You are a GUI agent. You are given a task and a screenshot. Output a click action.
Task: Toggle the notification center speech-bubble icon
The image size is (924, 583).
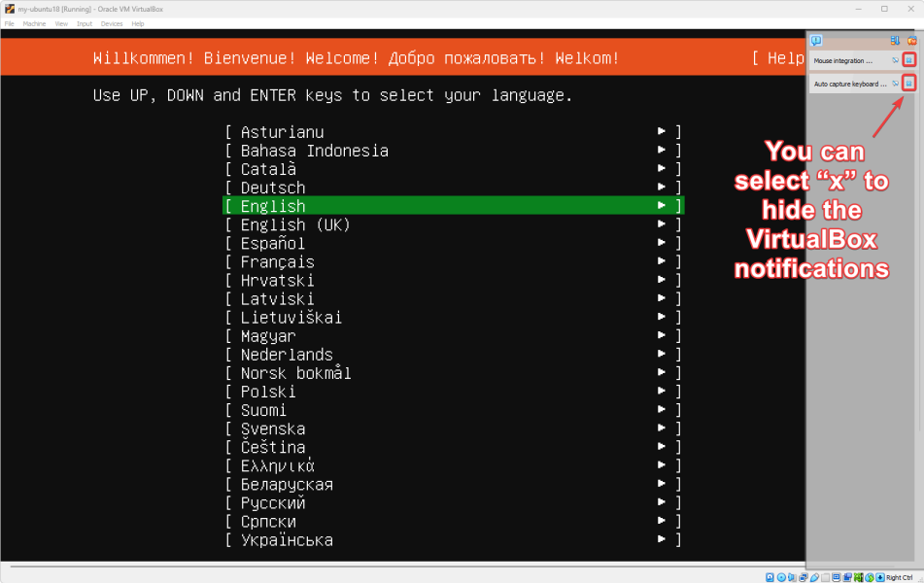click(x=816, y=41)
